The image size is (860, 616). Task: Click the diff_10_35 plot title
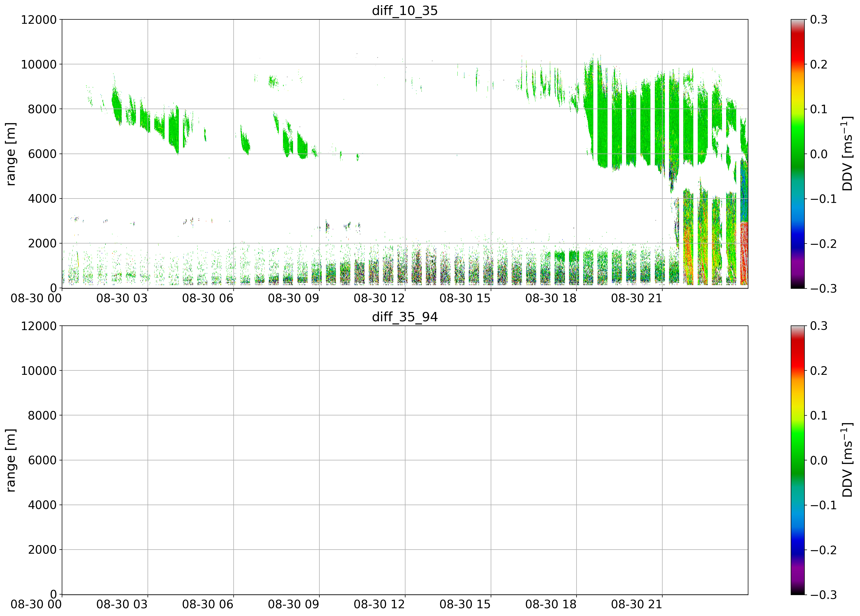click(405, 11)
